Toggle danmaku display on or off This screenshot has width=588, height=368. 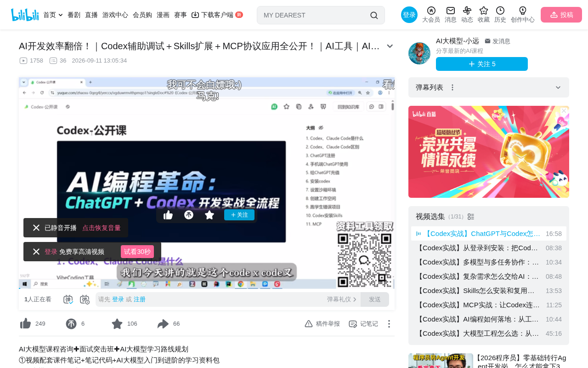[x=68, y=299]
